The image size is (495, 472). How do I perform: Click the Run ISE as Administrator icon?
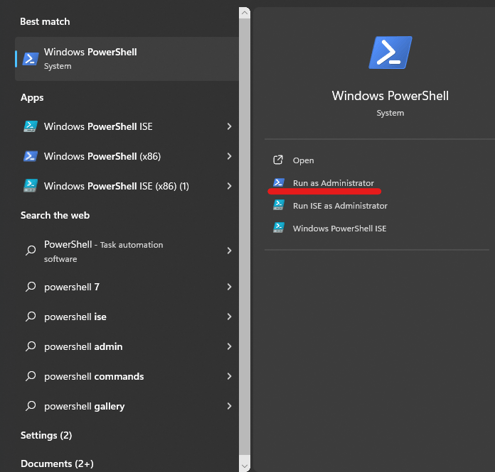pos(279,205)
